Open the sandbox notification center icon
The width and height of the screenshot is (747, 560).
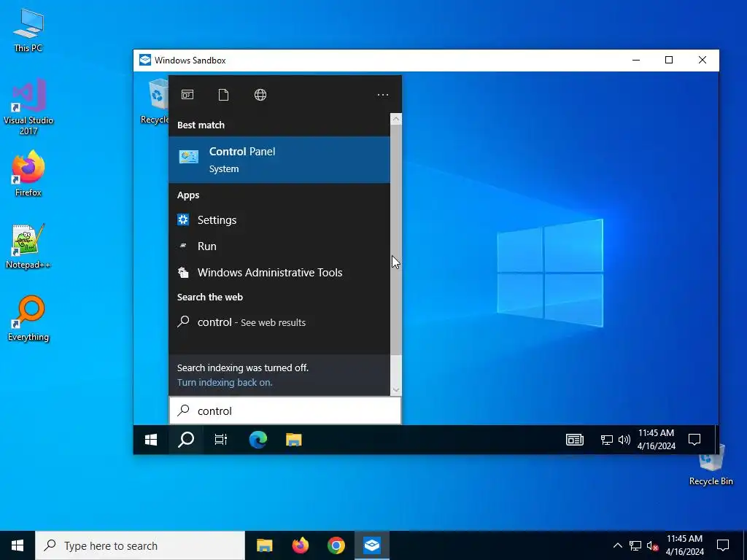[x=694, y=440]
